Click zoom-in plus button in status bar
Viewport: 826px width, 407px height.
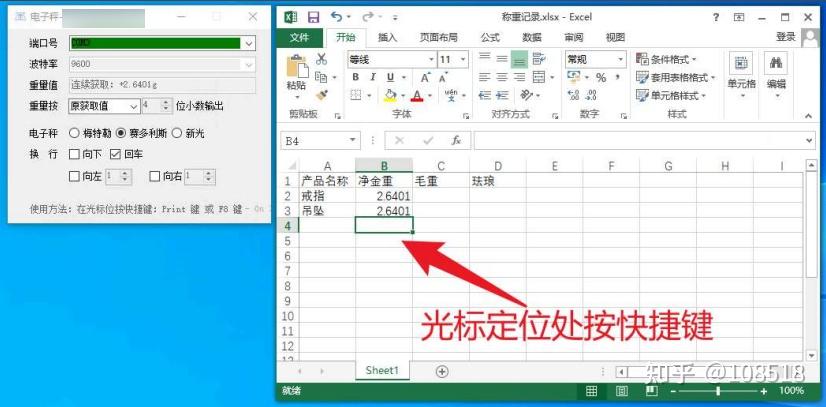pos(764,391)
